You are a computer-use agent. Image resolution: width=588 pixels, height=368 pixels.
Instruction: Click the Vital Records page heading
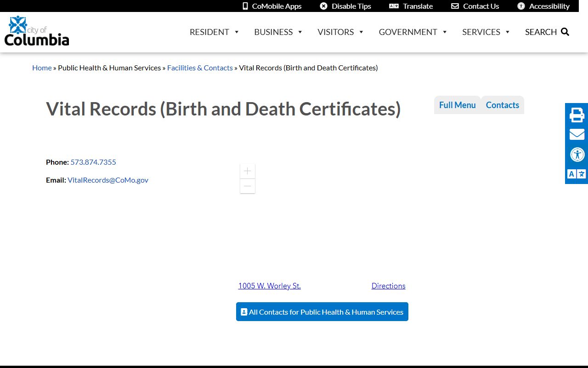[x=223, y=109]
